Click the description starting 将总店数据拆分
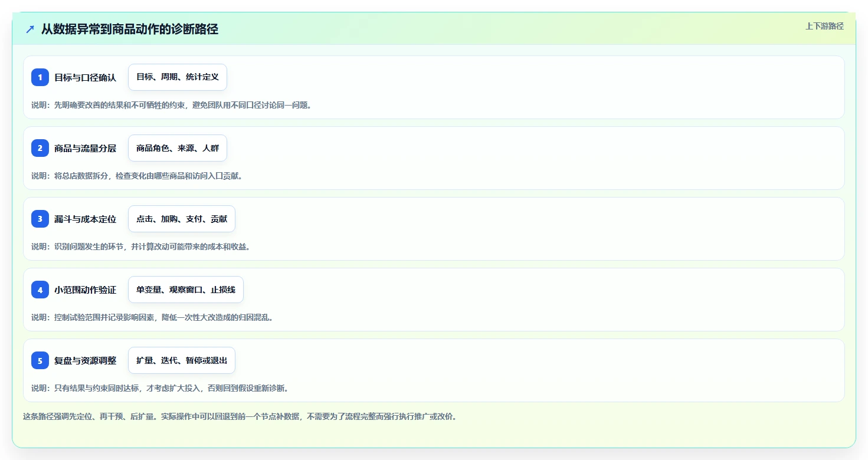The width and height of the screenshot is (868, 460). 137,176
